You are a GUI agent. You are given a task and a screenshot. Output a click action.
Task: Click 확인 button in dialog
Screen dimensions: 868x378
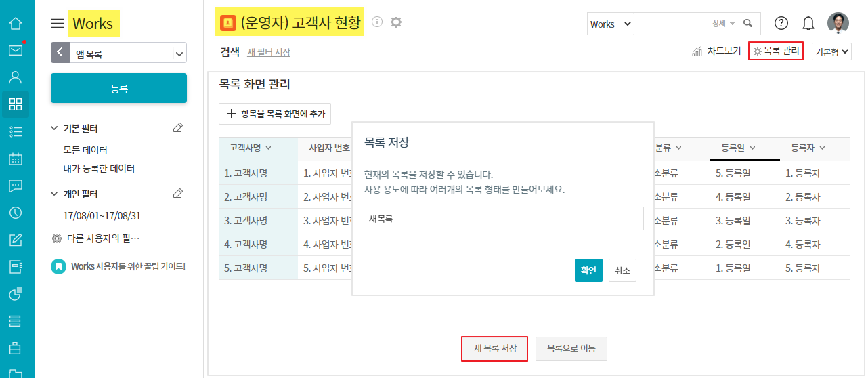588,270
